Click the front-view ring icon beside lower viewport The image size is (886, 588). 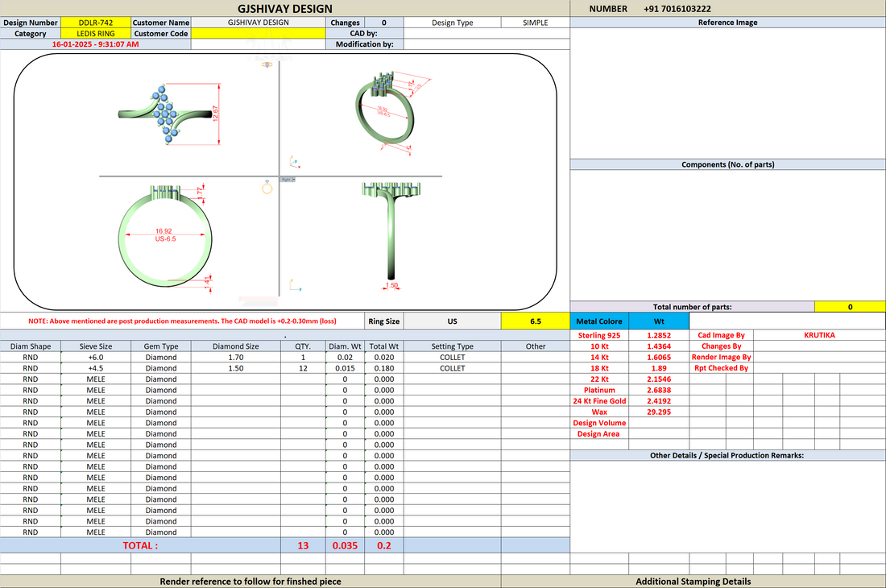(x=267, y=188)
